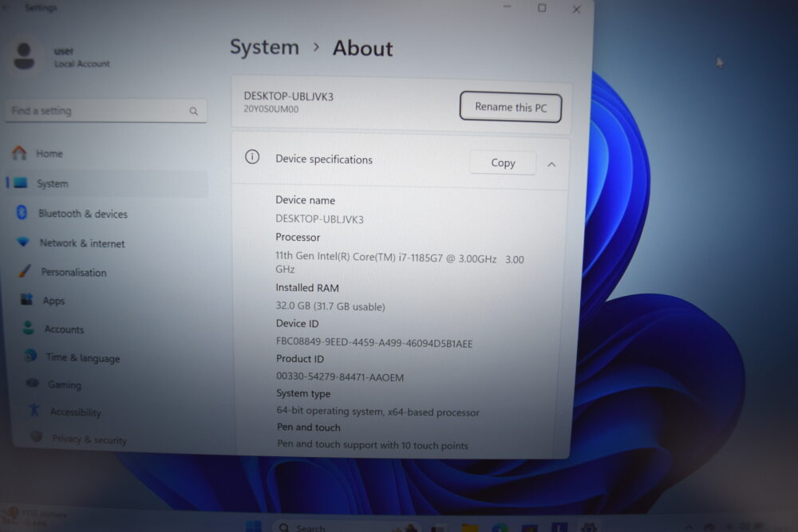Click the Privacy & security shield icon
The height and width of the screenshot is (532, 798).
36,436
